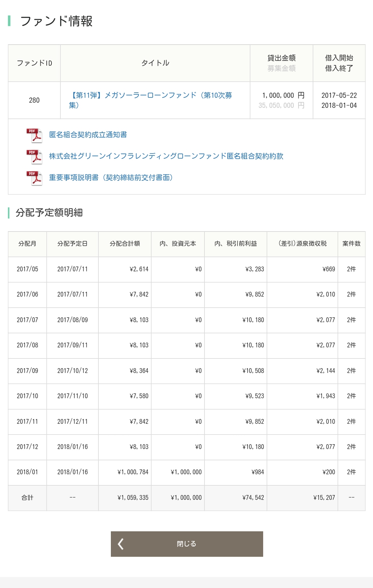This screenshot has height=588, width=373.
Task: Open 重要事項説明書(契約締結前交付書面) link
Action: 111,178
